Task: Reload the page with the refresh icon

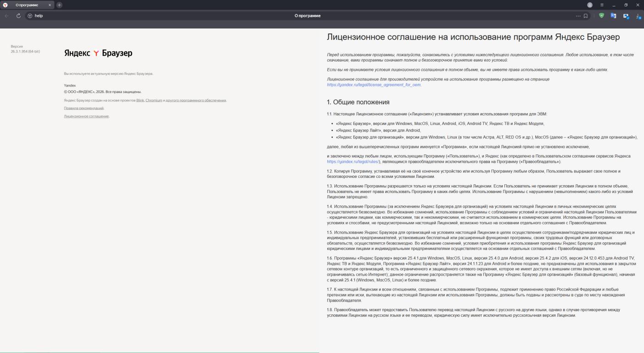Action: (18, 16)
